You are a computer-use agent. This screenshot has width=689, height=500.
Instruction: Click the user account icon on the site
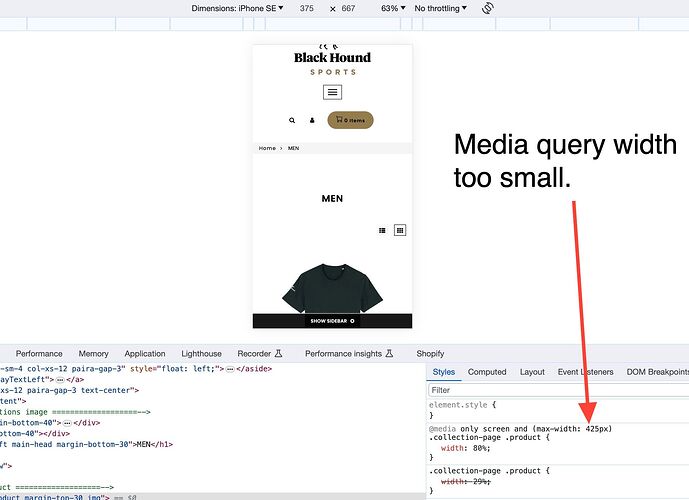point(312,120)
